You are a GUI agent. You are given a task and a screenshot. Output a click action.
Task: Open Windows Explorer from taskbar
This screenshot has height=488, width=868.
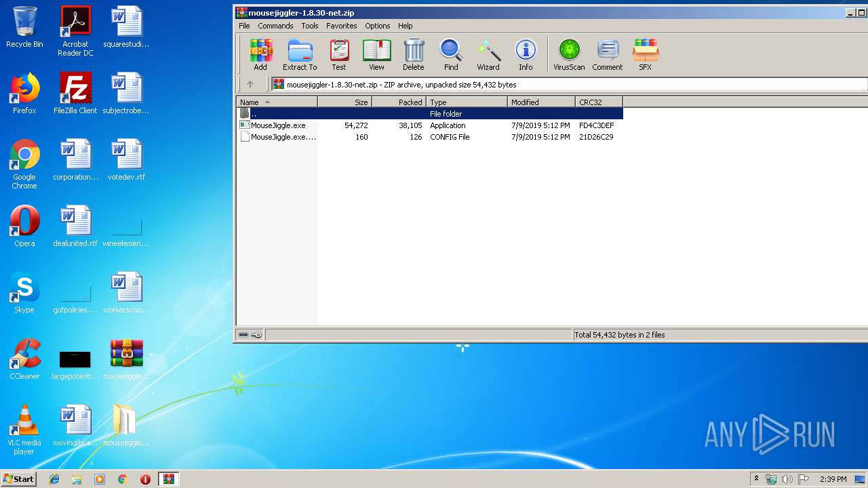pos(77,479)
